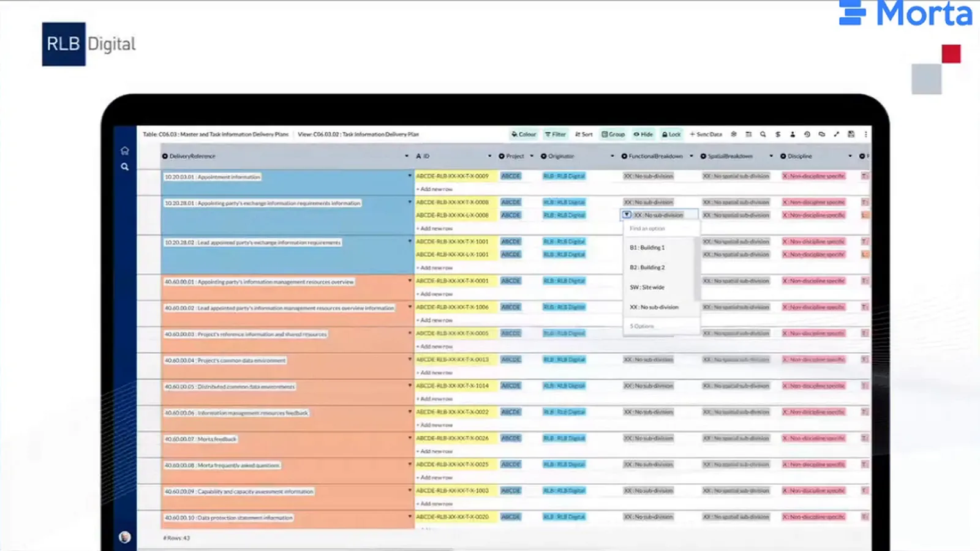
Task: Click the Sync Data button
Action: 706,134
